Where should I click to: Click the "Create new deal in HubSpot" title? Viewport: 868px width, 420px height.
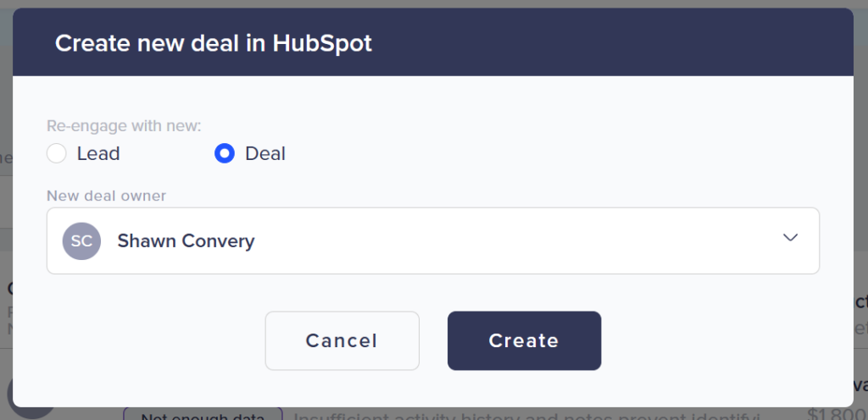213,43
